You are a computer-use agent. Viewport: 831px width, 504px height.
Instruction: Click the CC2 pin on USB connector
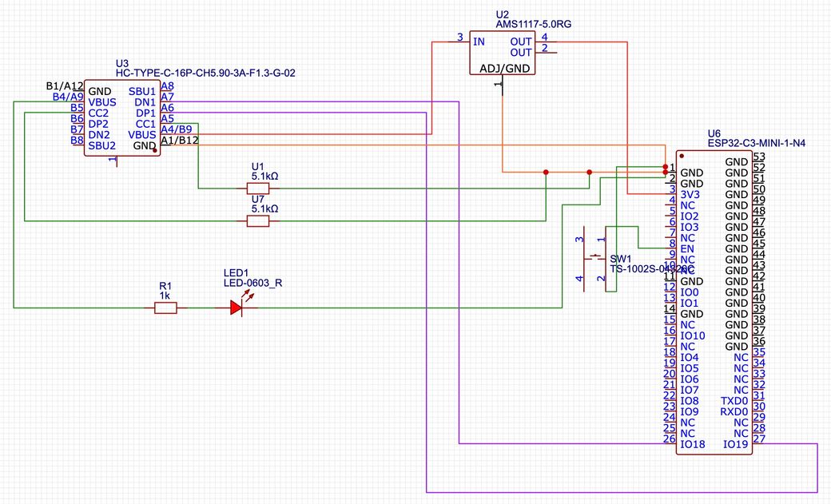[99, 113]
